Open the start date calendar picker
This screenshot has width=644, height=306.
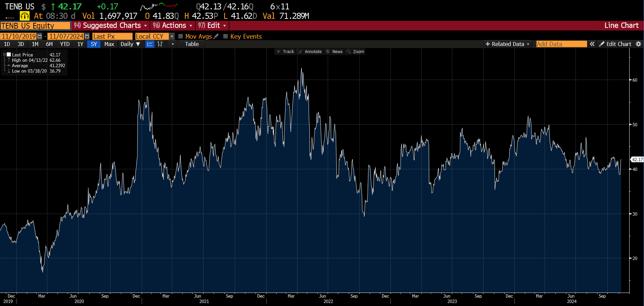[x=40, y=36]
